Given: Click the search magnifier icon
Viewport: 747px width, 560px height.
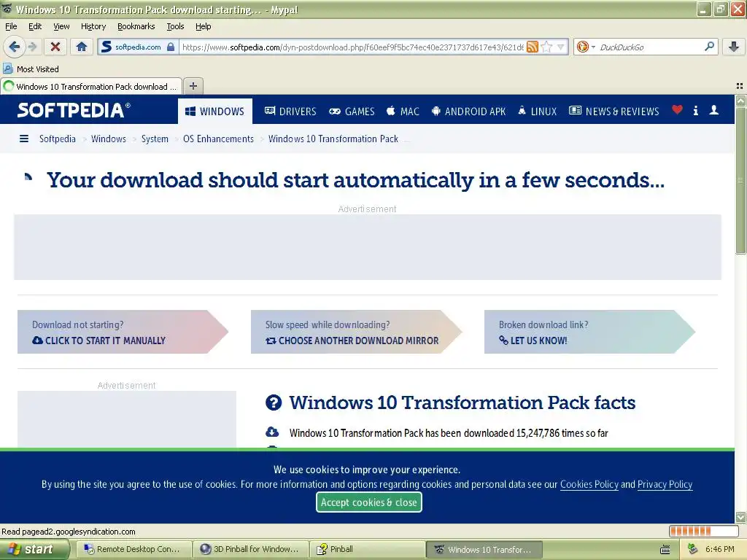Looking at the screenshot, I should [709, 46].
